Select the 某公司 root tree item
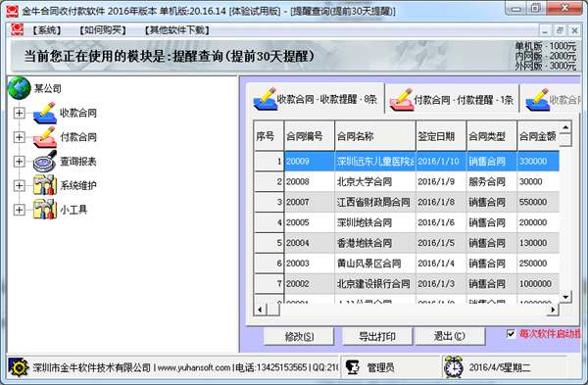The height and width of the screenshot is (385, 588). tap(48, 88)
